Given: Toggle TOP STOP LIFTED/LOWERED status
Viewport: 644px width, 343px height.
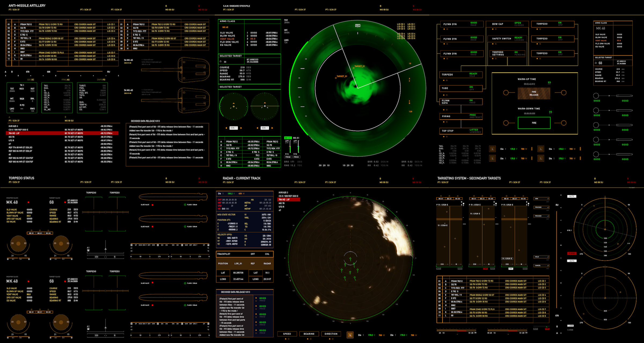Looking at the screenshot, I should pyautogui.click(x=460, y=131).
